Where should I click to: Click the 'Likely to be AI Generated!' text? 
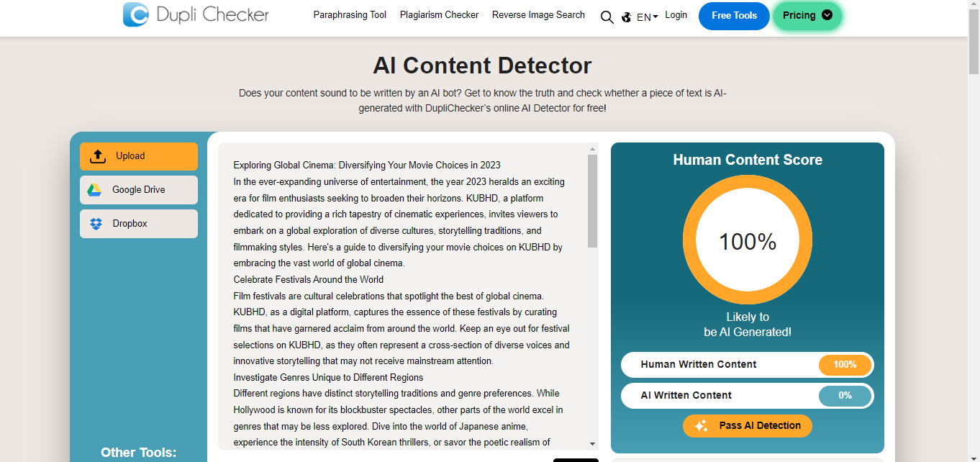[x=748, y=325]
